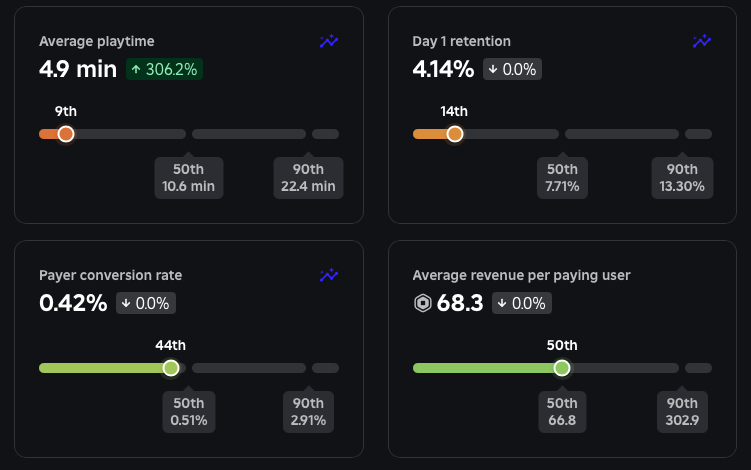This screenshot has height=470, width=751.
Task: Click the 90th 22.4 min benchmark label
Action: 308,177
